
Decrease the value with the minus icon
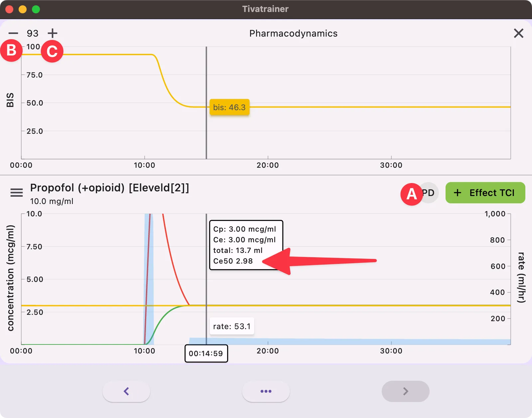point(13,33)
